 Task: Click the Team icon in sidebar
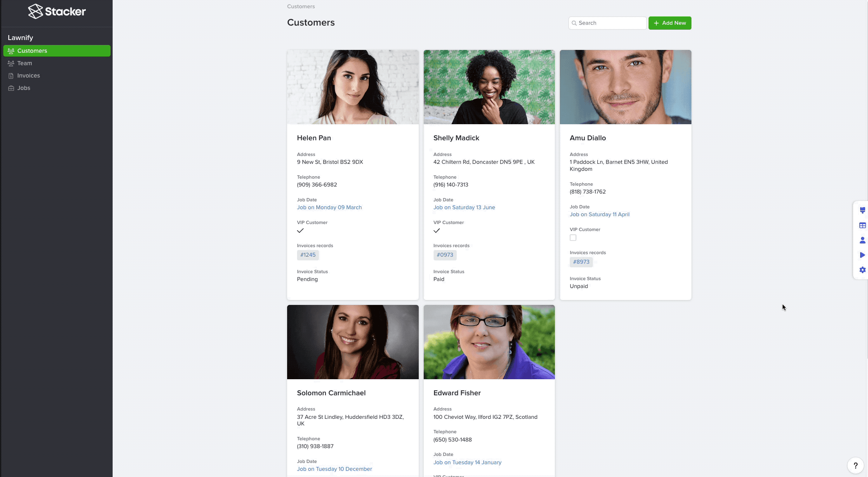[x=11, y=63]
